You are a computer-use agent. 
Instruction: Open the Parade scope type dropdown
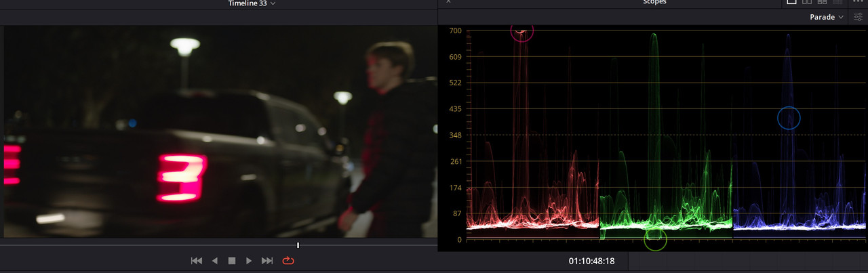827,17
